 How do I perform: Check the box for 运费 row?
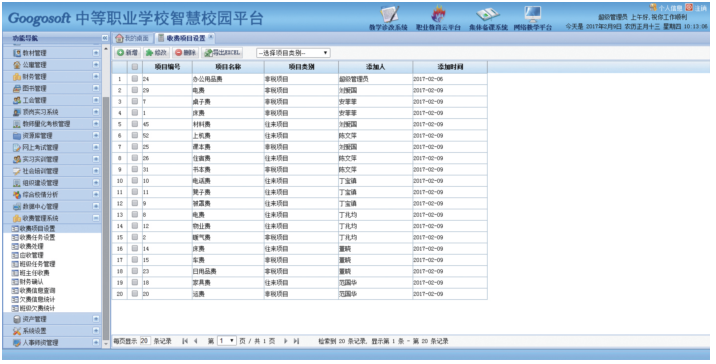tap(135, 294)
